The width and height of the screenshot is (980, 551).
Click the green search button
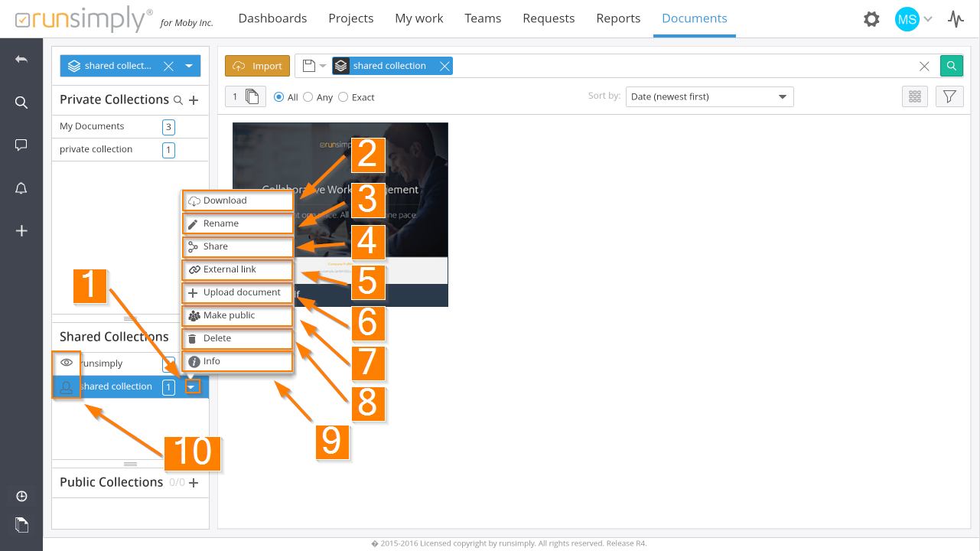tap(951, 66)
